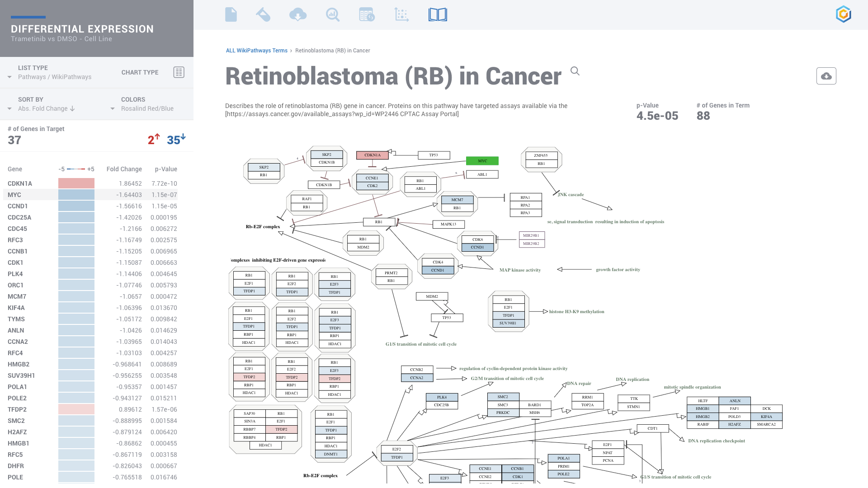This screenshot has width=868, height=488.
Task: Click the pink TFDP2 color bar
Action: click(76, 409)
